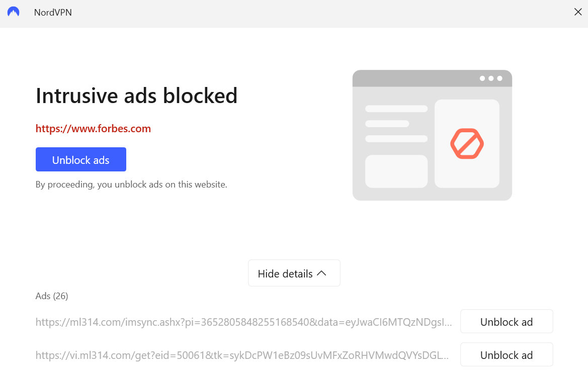This screenshot has height=374, width=588.
Task: Select the ml314.com imsync.ashx URL text
Action: 243,322
